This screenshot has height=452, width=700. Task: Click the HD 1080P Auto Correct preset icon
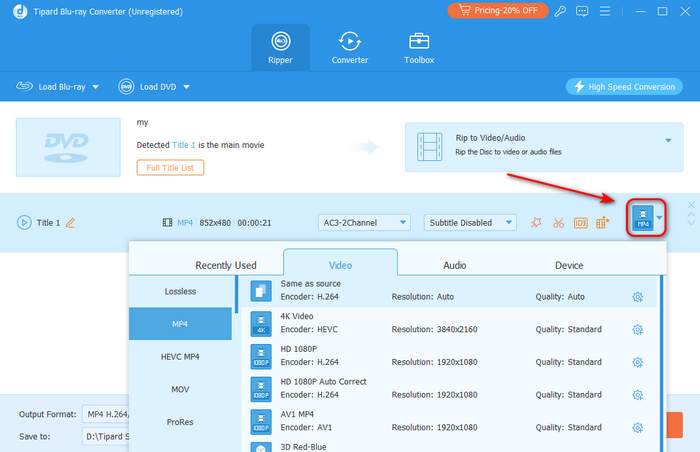pos(261,389)
